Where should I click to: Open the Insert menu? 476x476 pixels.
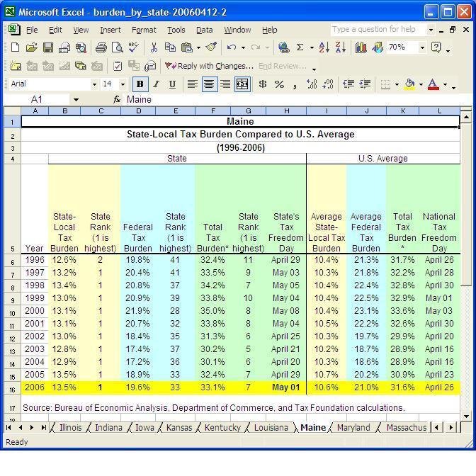pyautogui.click(x=110, y=30)
